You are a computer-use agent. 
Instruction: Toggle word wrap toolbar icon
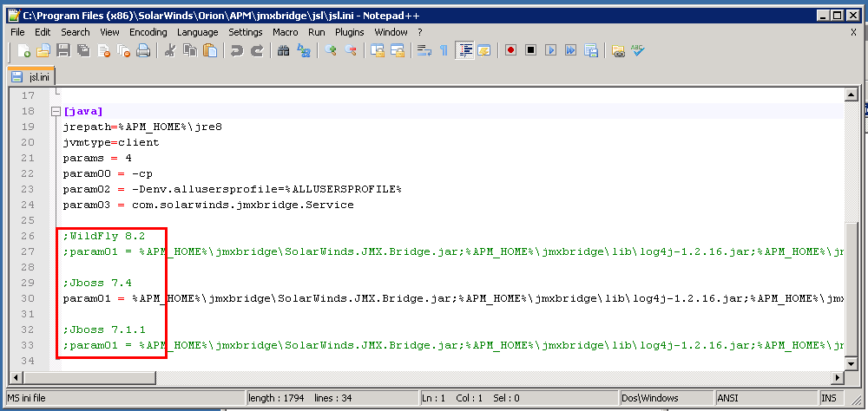[424, 51]
